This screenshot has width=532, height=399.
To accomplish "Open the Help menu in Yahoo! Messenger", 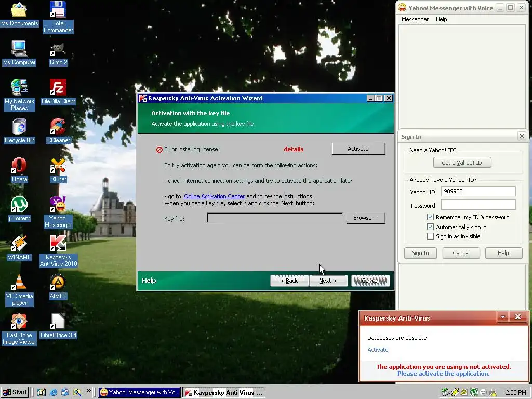I will point(441,19).
